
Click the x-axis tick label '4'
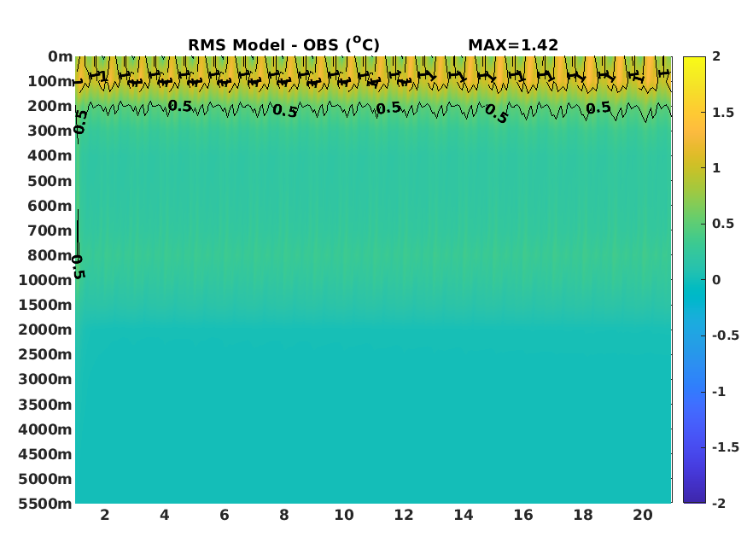click(x=165, y=515)
